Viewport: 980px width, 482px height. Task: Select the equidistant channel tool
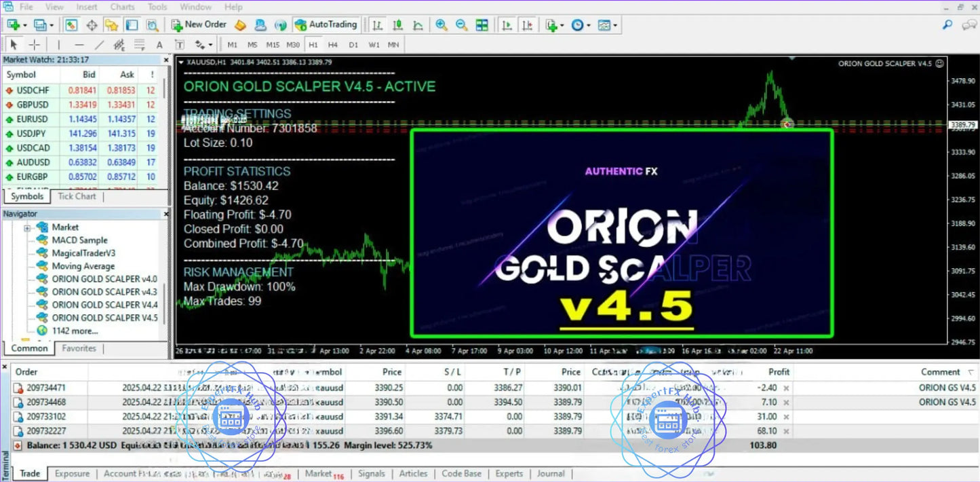coord(119,45)
